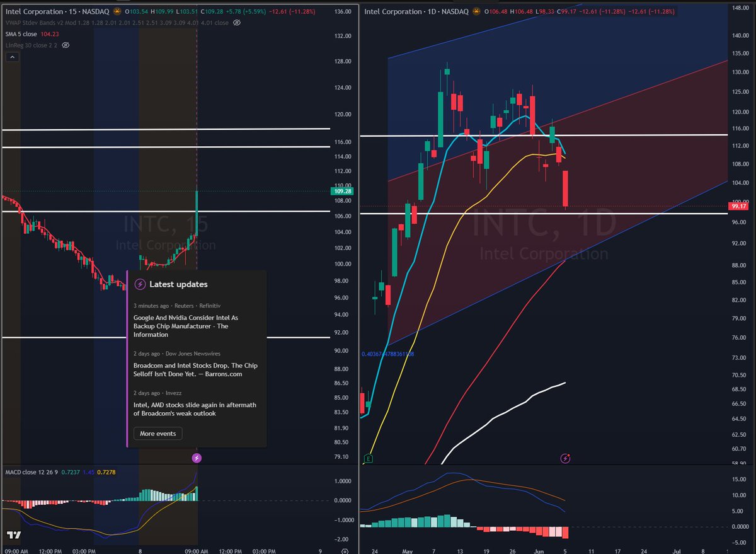Select the 104.23 SMA value
The height and width of the screenshot is (554, 756).
(50, 33)
